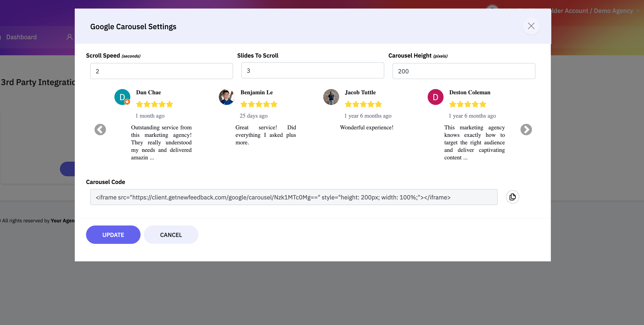The height and width of the screenshot is (325, 644).
Task: Click Dan Chae's avatar icon
Action: (122, 97)
